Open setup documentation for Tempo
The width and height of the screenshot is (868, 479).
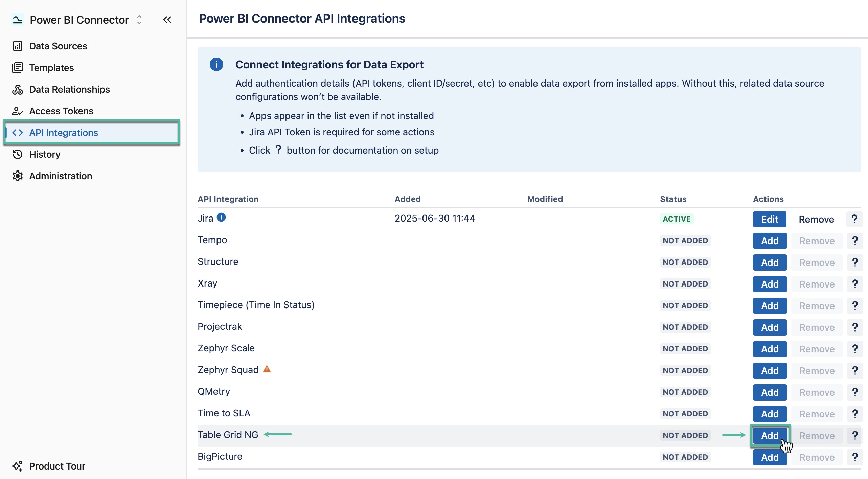[x=855, y=240]
